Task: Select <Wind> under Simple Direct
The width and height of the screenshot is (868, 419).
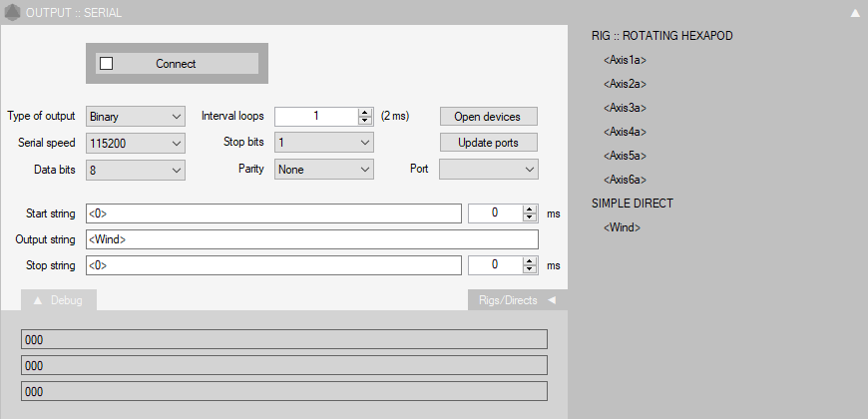Action: (622, 227)
